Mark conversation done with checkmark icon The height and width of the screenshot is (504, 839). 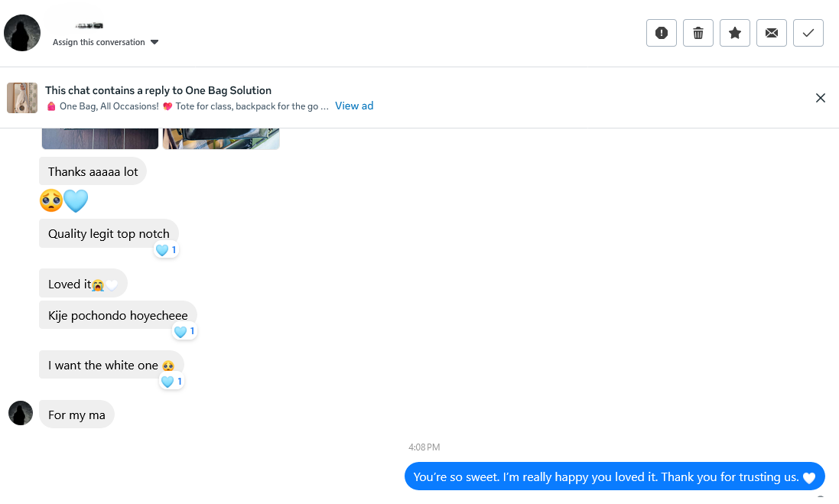(x=808, y=33)
